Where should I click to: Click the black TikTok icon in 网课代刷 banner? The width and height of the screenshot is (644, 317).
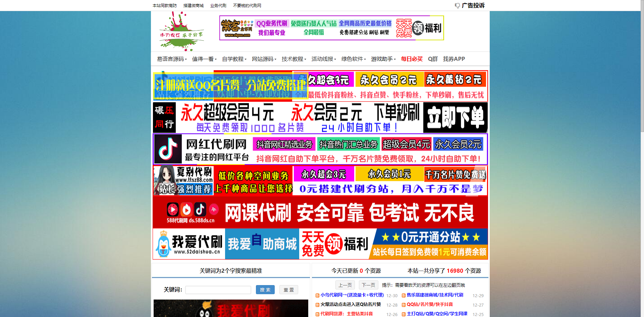click(x=200, y=210)
